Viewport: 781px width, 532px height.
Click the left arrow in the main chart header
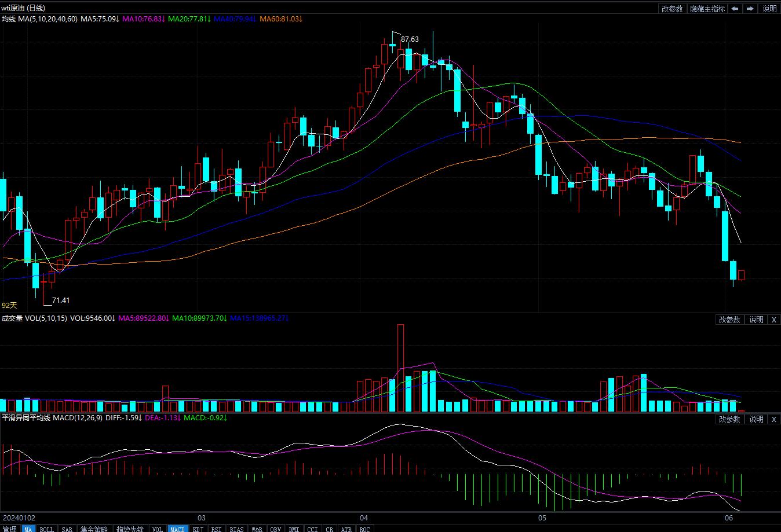point(735,9)
